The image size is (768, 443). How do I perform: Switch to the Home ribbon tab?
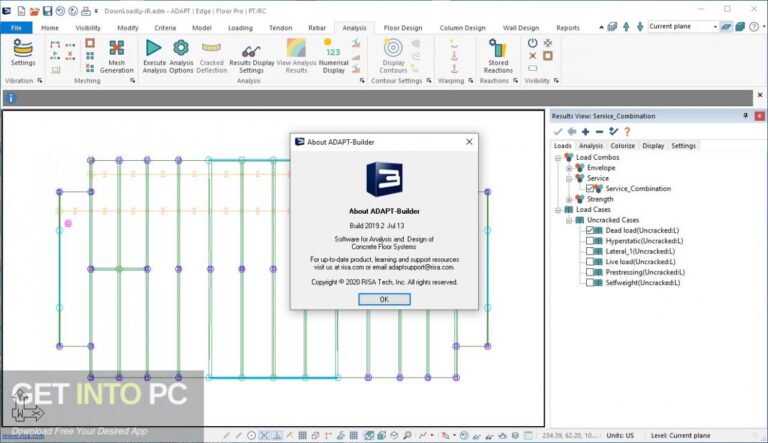[x=49, y=28]
